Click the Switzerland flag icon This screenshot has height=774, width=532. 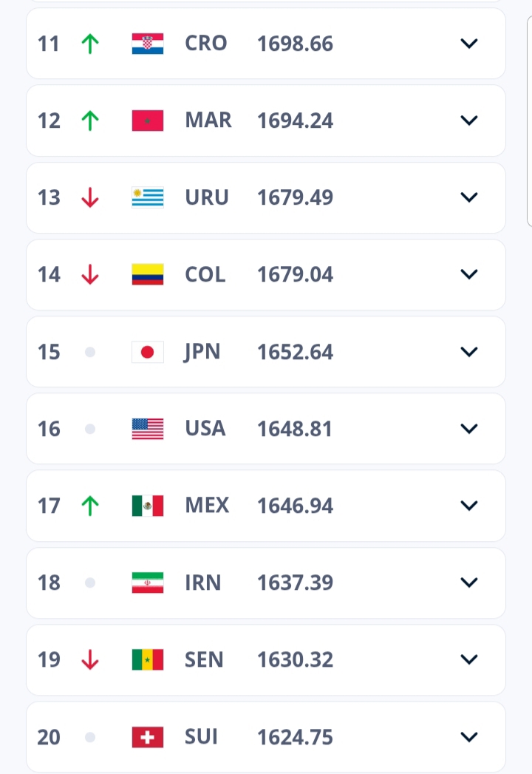coord(148,737)
